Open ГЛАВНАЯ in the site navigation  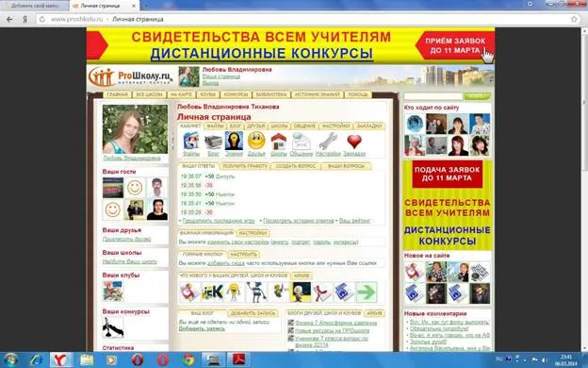[x=117, y=94]
